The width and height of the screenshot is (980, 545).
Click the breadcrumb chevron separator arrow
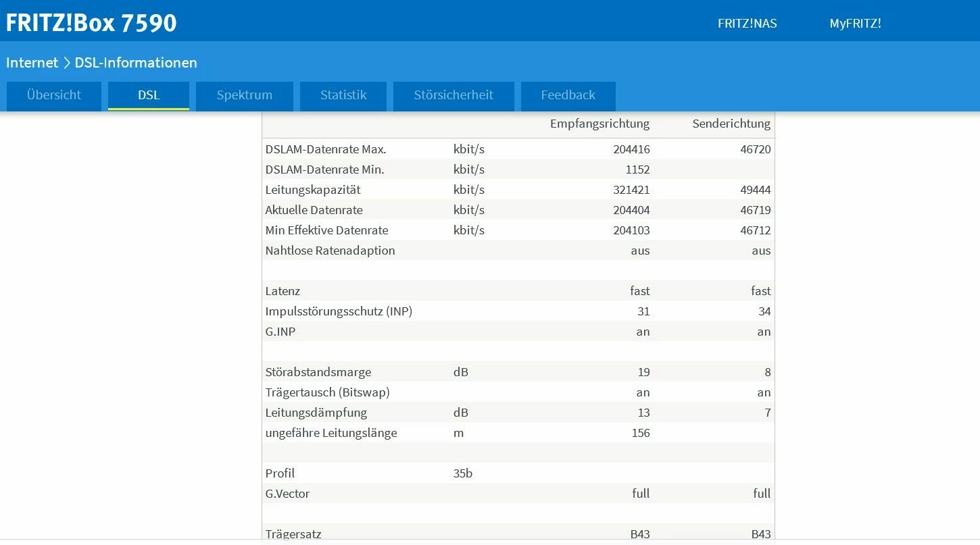(x=67, y=63)
